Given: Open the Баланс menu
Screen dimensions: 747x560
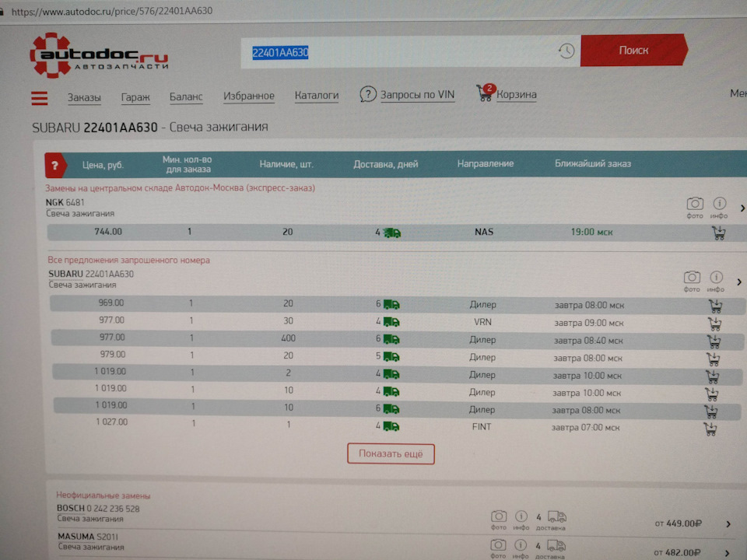Looking at the screenshot, I should [186, 96].
